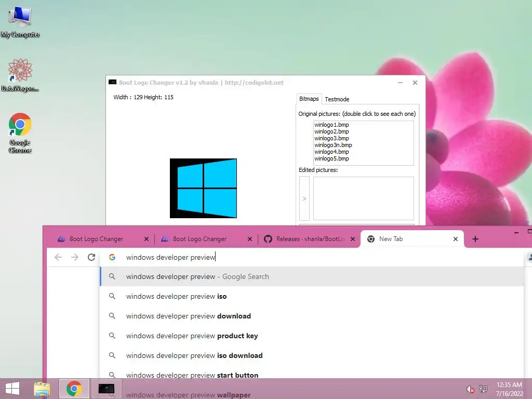Open File Explorer from the taskbar
The height and width of the screenshot is (399, 532).
(x=42, y=389)
